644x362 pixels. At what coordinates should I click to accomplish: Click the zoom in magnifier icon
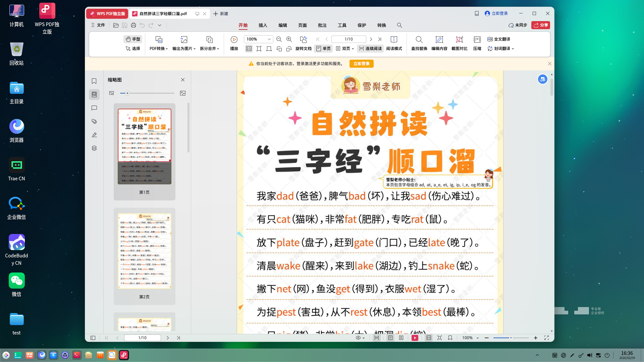click(289, 39)
